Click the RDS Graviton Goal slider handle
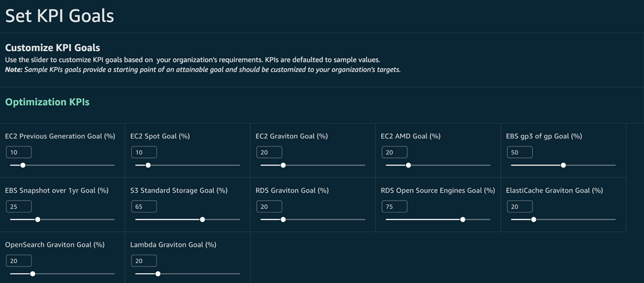 click(x=283, y=219)
